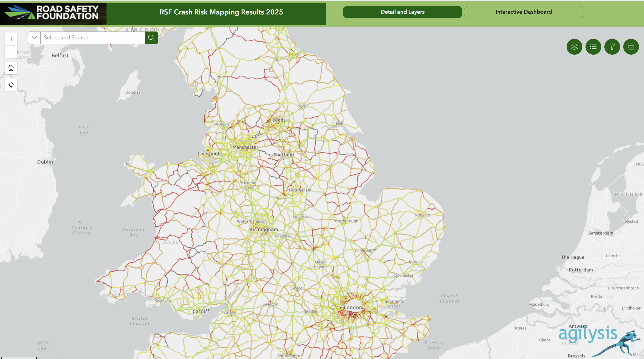
Task: Click the RSF Crash Risk Mapping title
Action: click(x=221, y=12)
